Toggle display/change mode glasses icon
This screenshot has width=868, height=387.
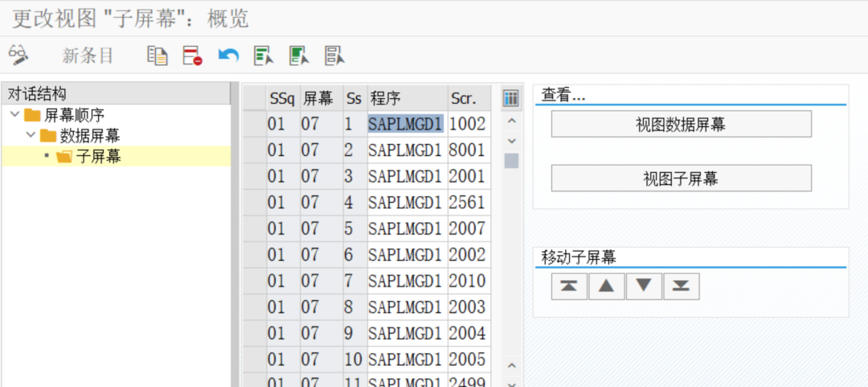pos(18,55)
